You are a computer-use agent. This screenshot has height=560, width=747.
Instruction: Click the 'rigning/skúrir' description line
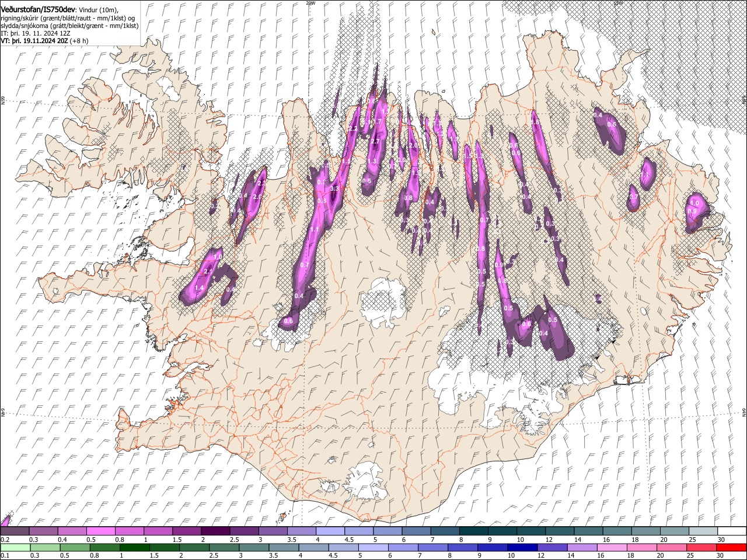68,17
